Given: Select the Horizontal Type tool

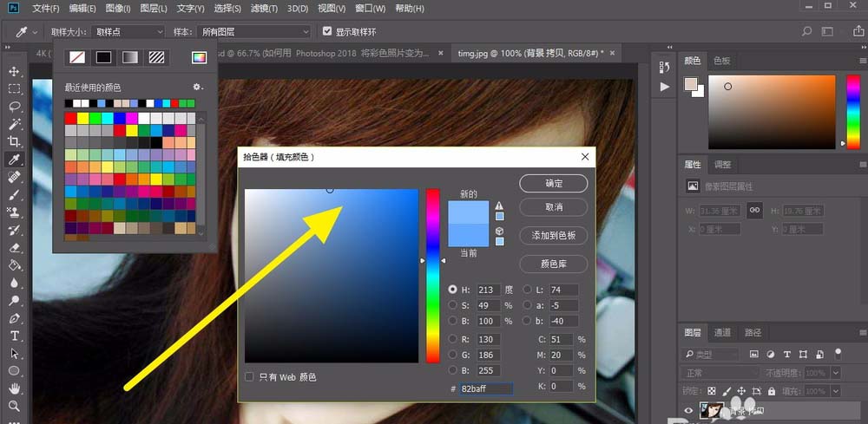Looking at the screenshot, I should [15, 336].
